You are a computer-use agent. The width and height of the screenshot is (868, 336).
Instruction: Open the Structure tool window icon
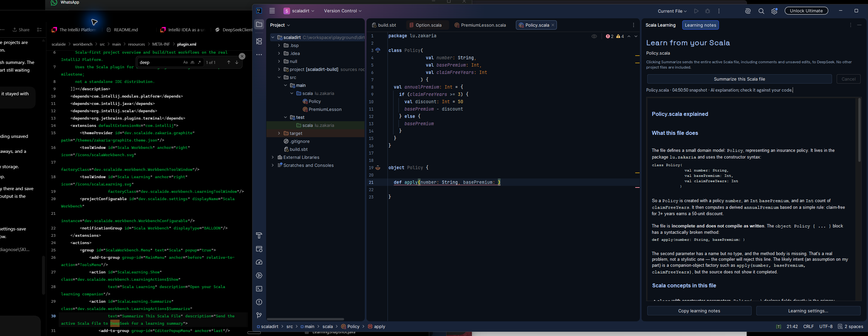pos(259,41)
